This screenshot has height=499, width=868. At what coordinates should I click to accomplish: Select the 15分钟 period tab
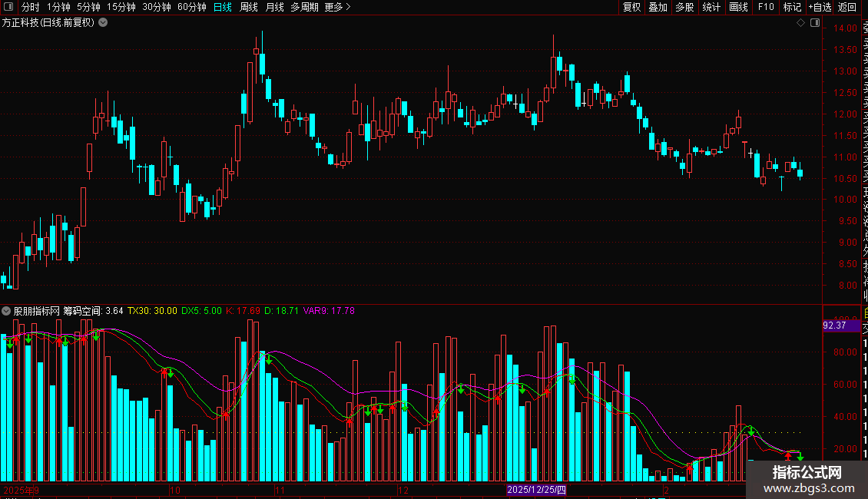pos(121,7)
